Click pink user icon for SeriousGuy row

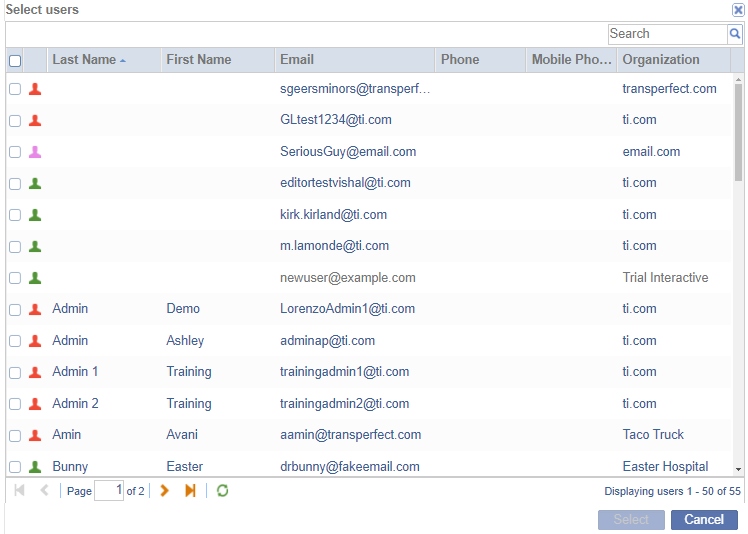point(35,152)
